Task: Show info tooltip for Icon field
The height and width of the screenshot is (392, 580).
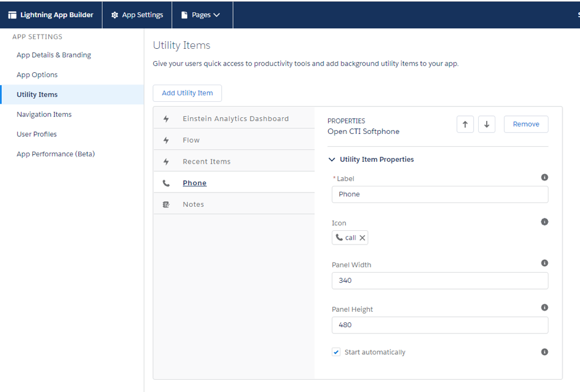Action: pos(545,222)
